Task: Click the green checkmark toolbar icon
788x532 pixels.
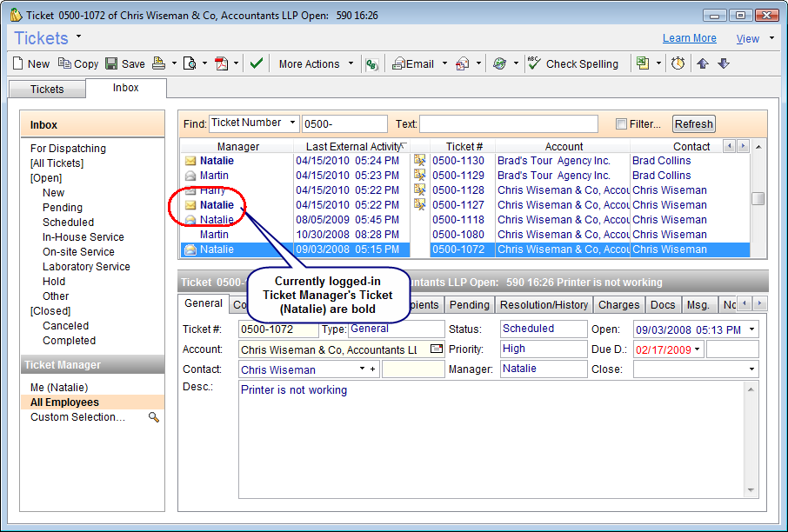Action: (256, 63)
